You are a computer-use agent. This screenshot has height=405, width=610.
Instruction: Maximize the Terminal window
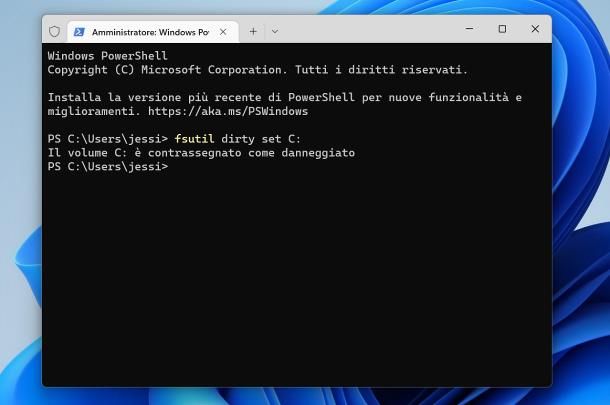coord(502,29)
